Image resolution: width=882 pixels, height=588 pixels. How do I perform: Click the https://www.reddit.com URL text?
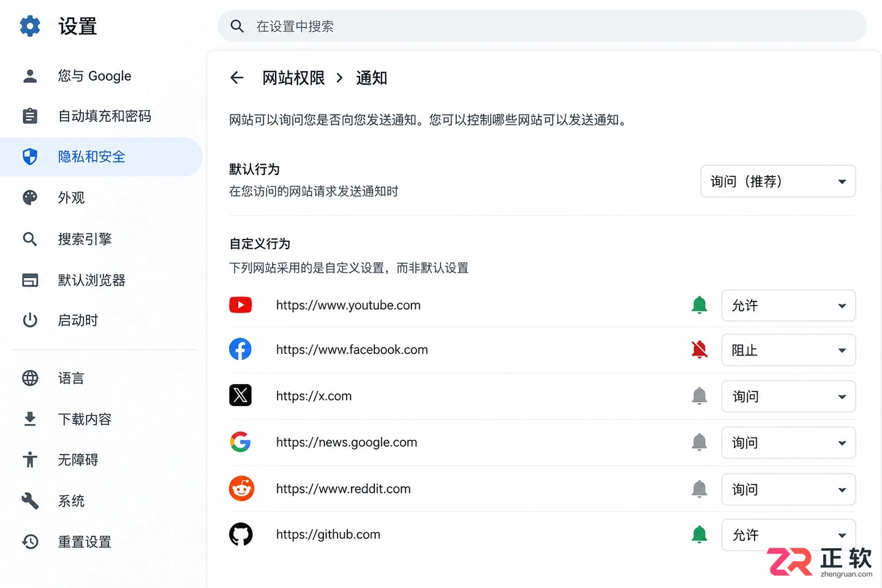click(344, 488)
